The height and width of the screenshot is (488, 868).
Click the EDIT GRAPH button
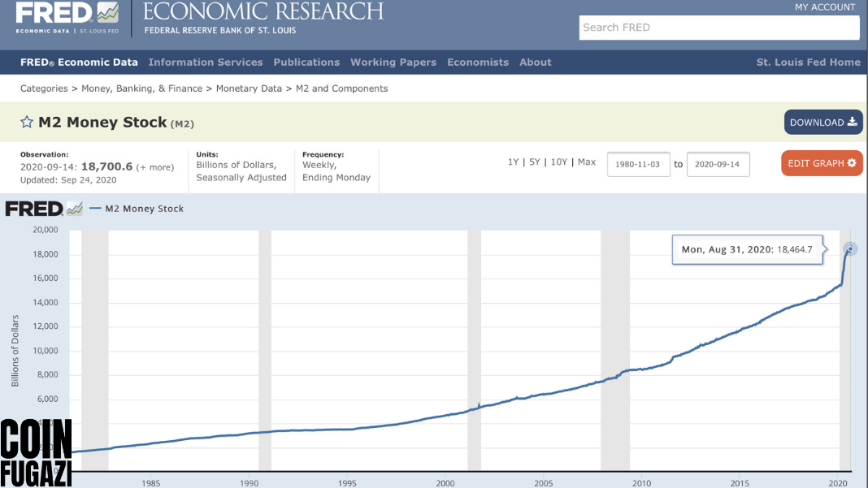(x=822, y=163)
